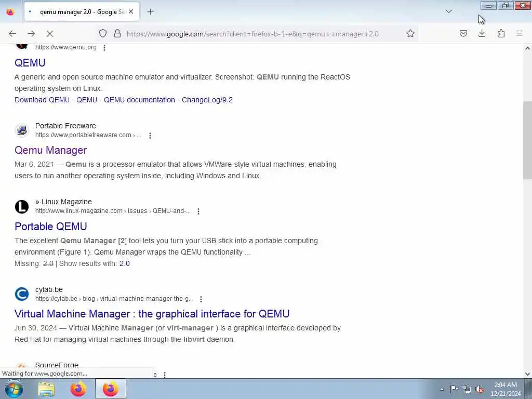Click the scrollbar up arrow
Screen dimensions: 532x399
pyautogui.click(x=527, y=48)
